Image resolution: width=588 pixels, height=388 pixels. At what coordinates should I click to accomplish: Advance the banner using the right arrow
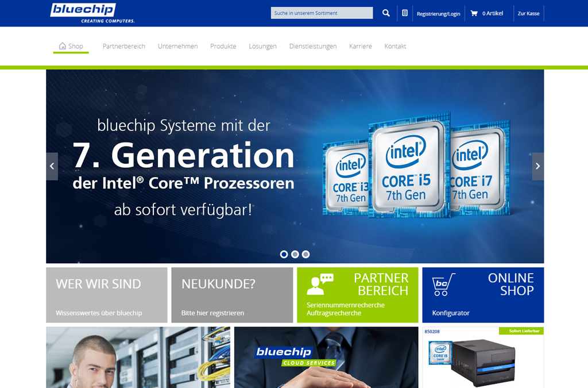coord(537,166)
